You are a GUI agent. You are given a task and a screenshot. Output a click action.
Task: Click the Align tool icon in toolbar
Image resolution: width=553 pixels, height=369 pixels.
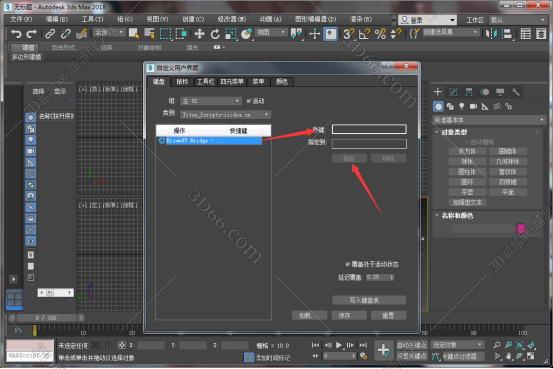tap(507, 34)
